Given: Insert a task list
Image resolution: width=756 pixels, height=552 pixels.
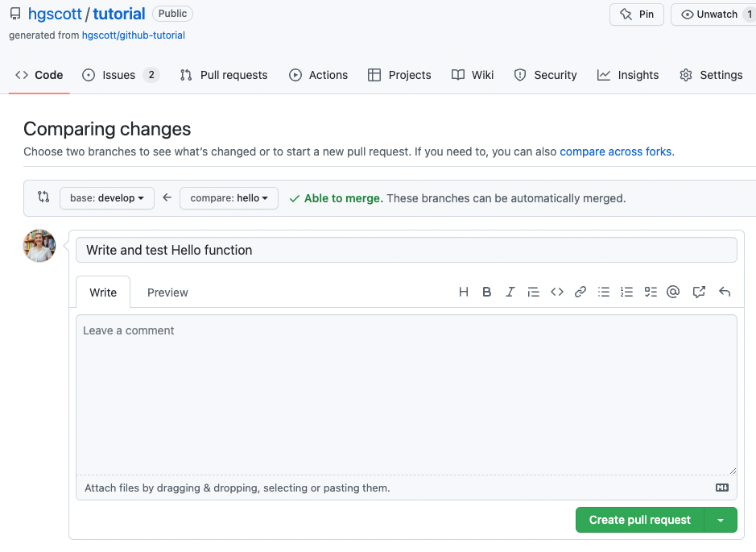Looking at the screenshot, I should click(651, 292).
